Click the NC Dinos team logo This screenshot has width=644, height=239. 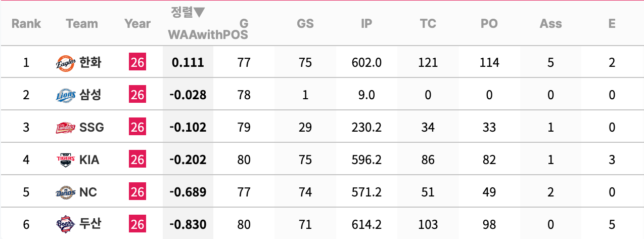click(66, 192)
